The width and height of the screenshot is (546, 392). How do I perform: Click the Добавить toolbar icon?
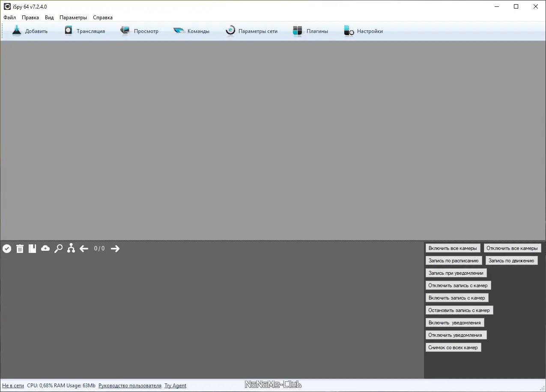[x=17, y=31]
